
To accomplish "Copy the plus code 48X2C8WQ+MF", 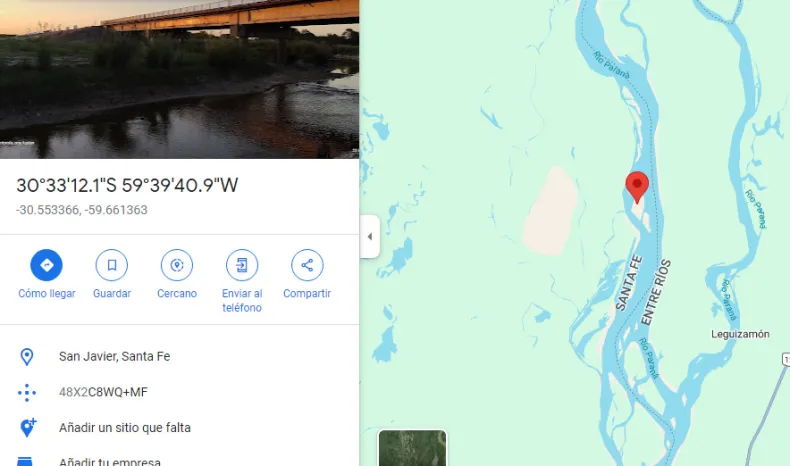I will 103,392.
